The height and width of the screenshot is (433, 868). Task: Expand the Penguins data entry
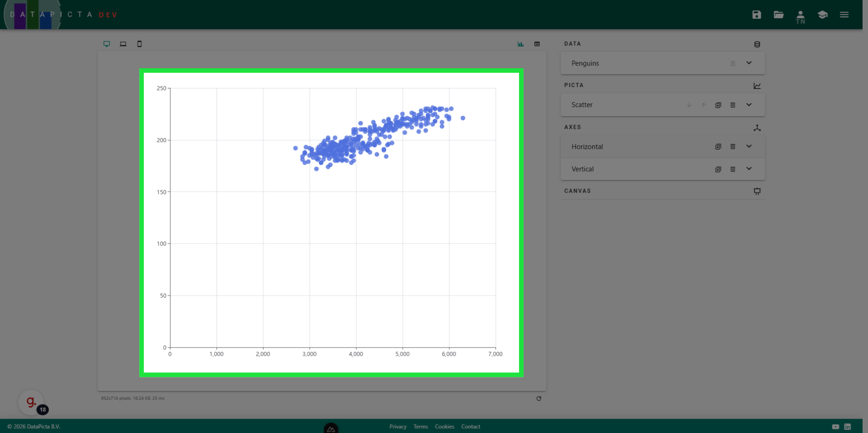[x=749, y=63]
